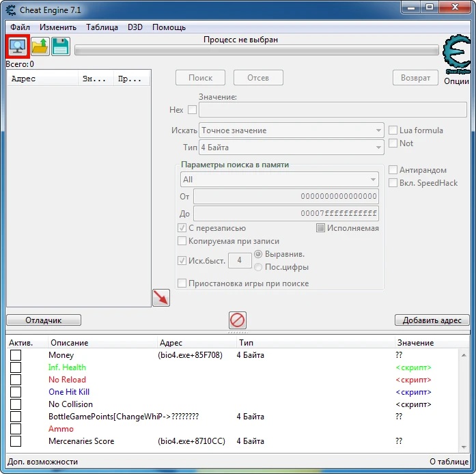Toggle the Hex checkbox

tap(192, 109)
